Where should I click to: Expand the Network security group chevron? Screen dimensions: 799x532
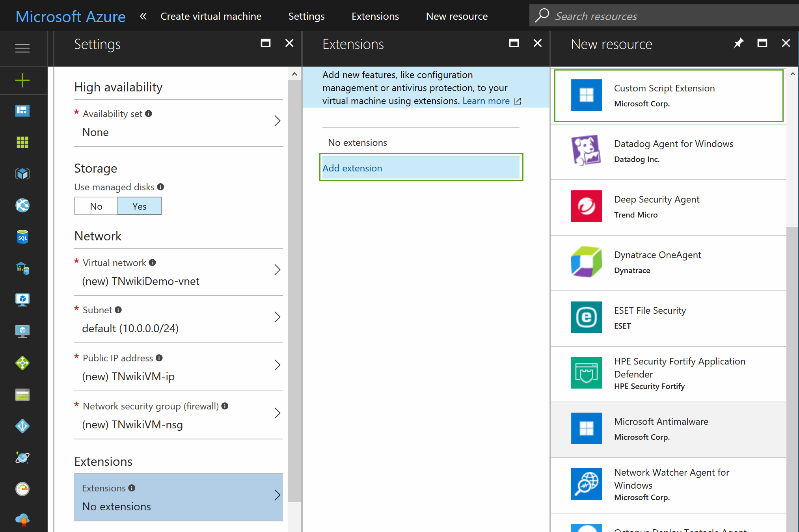pyautogui.click(x=278, y=413)
